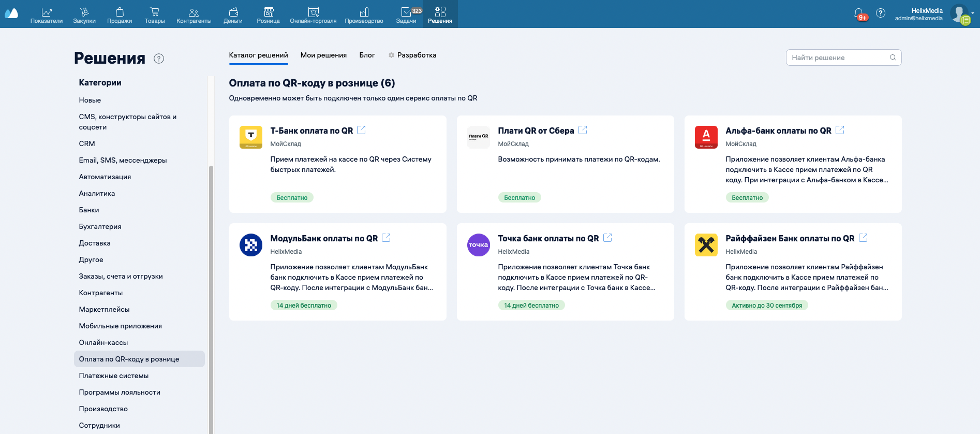This screenshot has width=980, height=434.
Task: Click the help icon next to Решения heading
Action: click(x=159, y=59)
